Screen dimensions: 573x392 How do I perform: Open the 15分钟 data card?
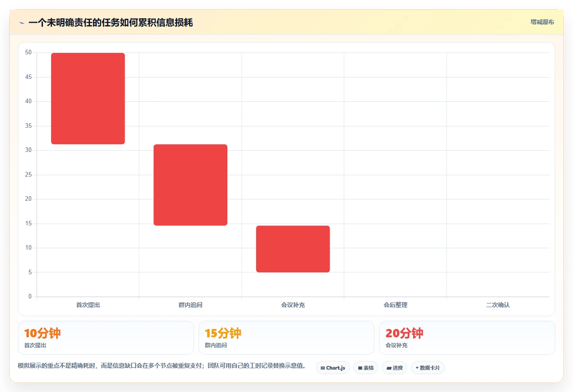pos(287,338)
